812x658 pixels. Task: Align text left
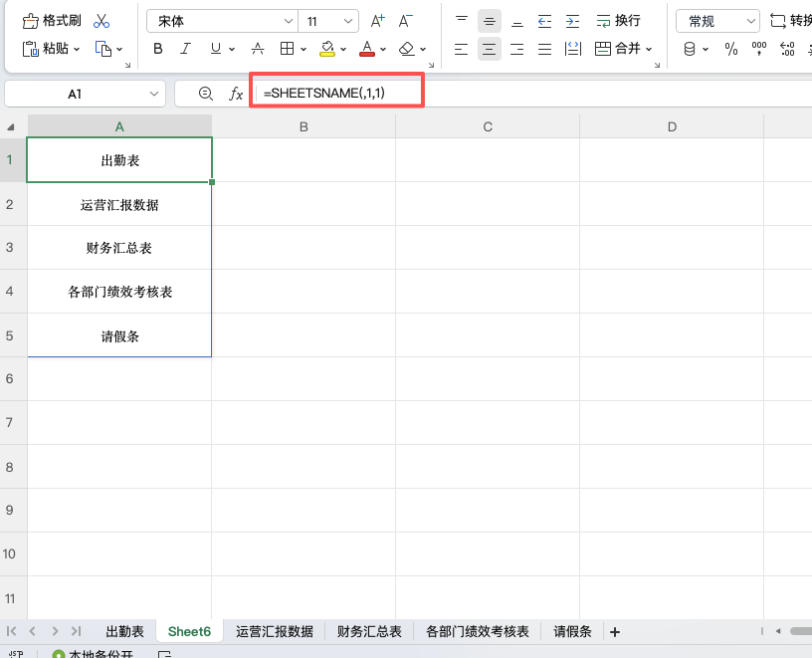[x=462, y=49]
